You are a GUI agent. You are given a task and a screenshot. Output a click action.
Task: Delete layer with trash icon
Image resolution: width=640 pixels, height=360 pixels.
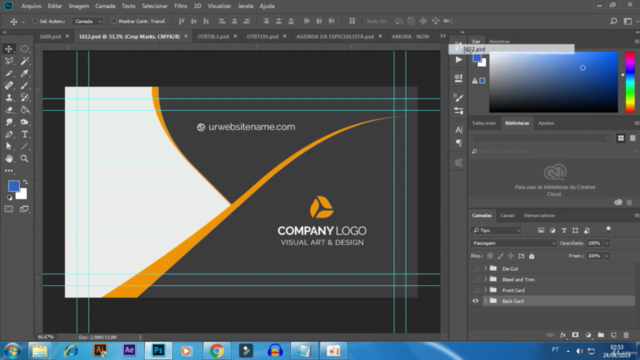626,335
